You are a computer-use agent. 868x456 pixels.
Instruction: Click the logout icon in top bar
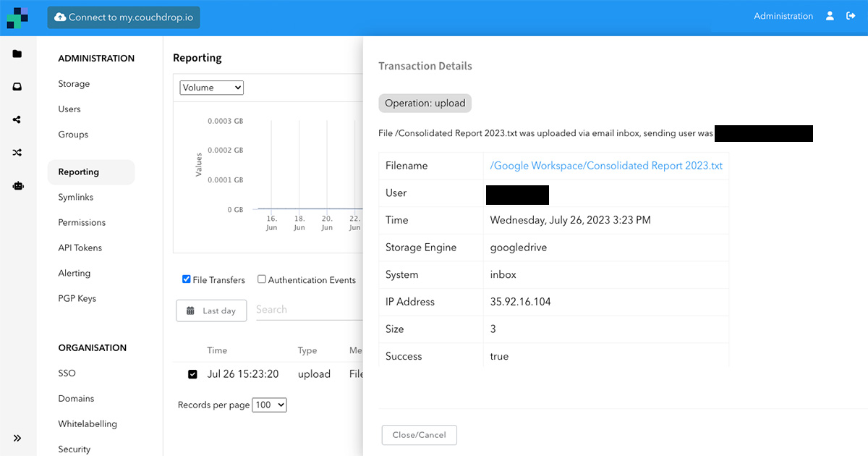pos(852,15)
